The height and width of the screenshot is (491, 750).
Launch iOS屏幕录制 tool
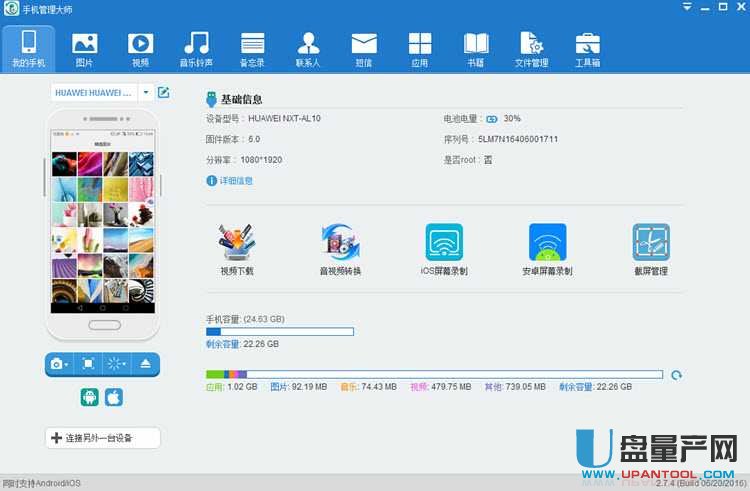coord(444,250)
